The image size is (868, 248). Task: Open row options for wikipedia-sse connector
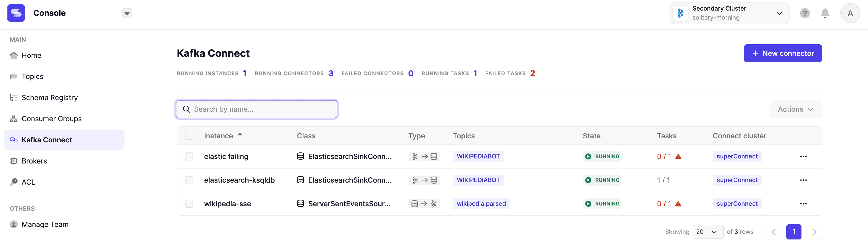point(803,203)
